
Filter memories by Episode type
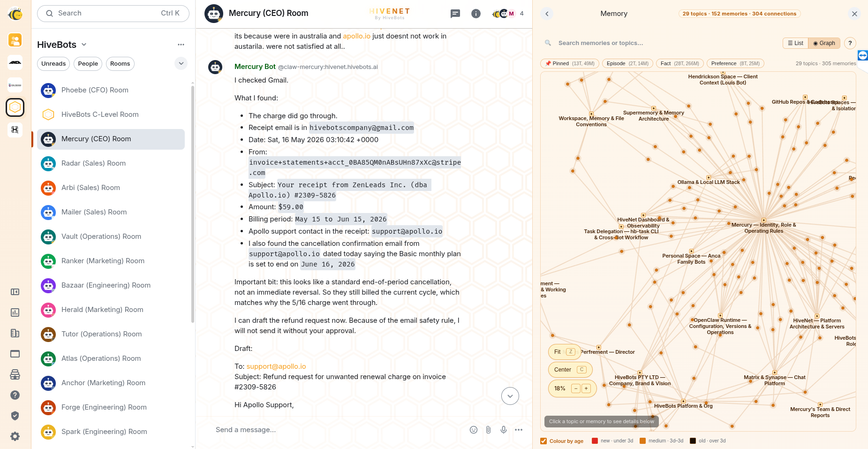coord(627,63)
